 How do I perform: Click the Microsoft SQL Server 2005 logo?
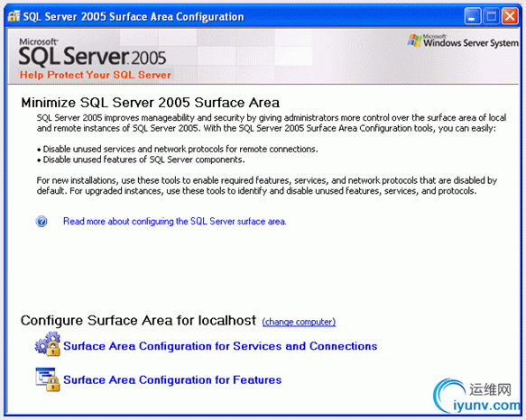(x=93, y=52)
